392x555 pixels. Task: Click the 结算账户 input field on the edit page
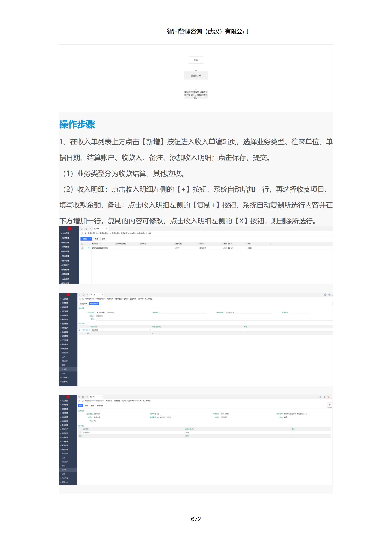300,313
